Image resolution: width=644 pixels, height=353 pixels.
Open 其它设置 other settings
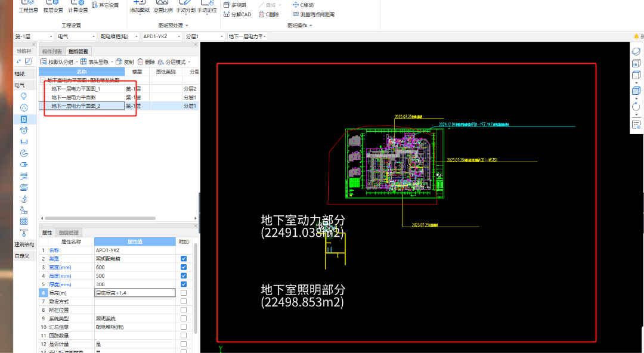coord(105,5)
